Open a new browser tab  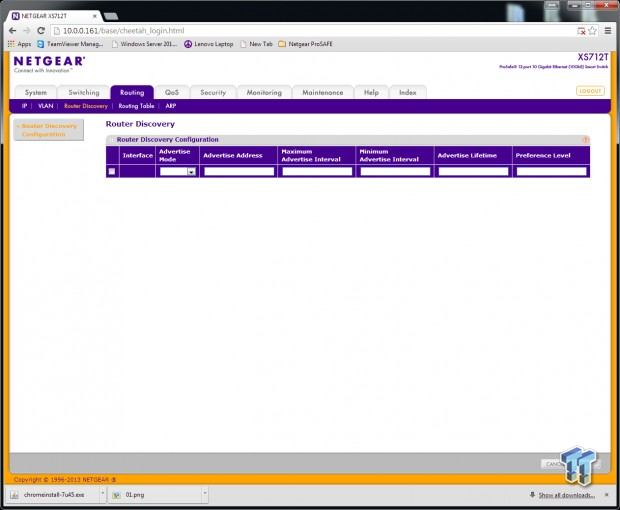(111, 16)
